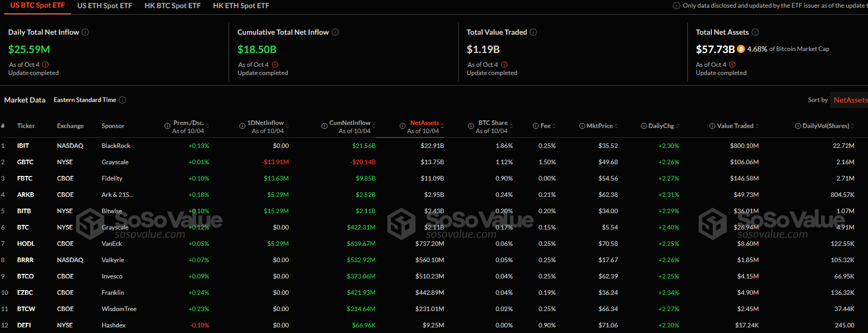Switch to HK BTC Spot ETF tab
Screen dimensions: 868x333
pos(172,6)
